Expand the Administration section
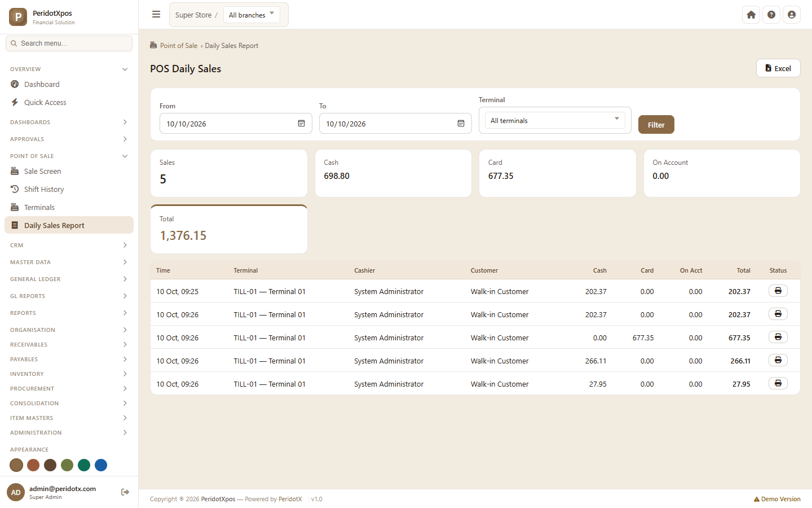Image resolution: width=812 pixels, height=508 pixels. (69, 432)
